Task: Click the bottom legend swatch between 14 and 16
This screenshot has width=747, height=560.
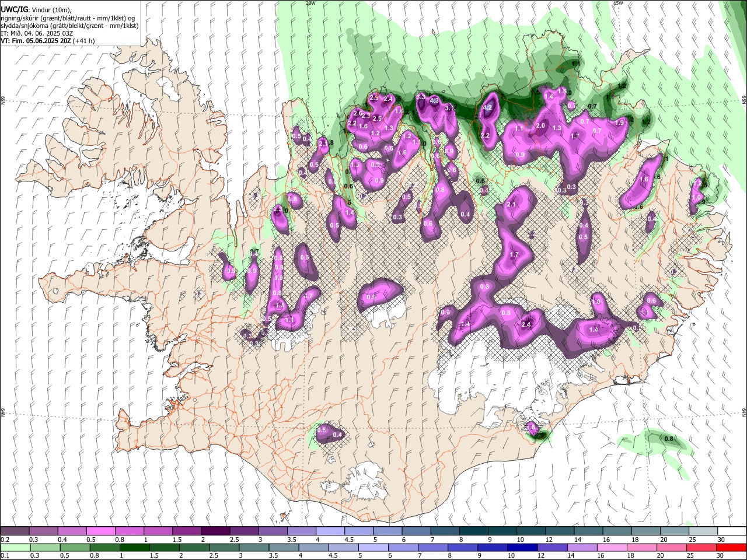Action: [x=584, y=547]
